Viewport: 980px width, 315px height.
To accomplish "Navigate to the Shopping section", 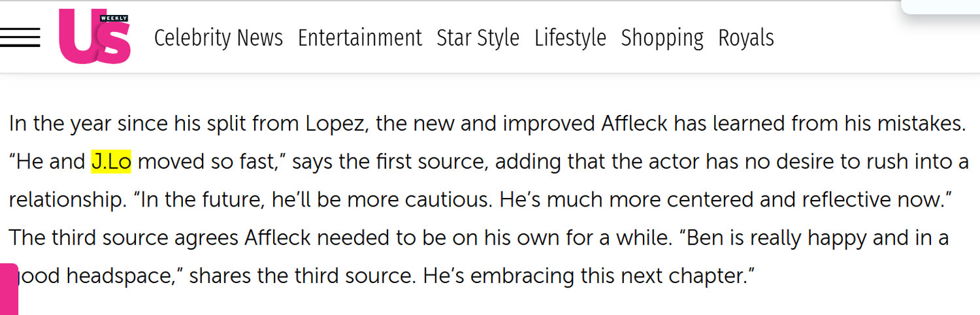I will 662,38.
